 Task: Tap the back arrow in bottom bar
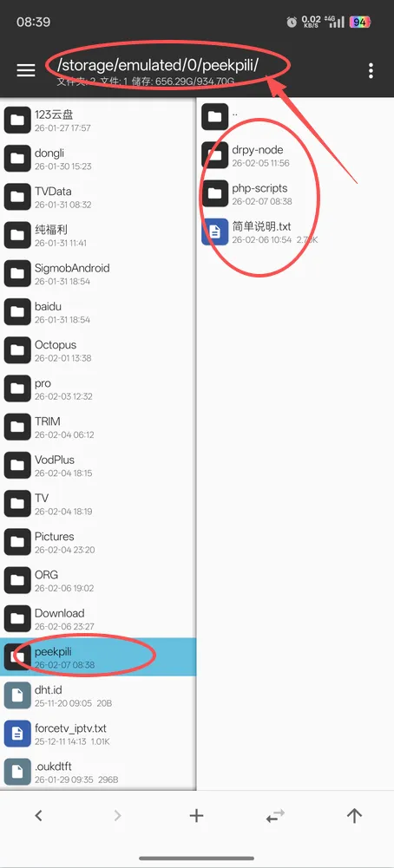38,815
